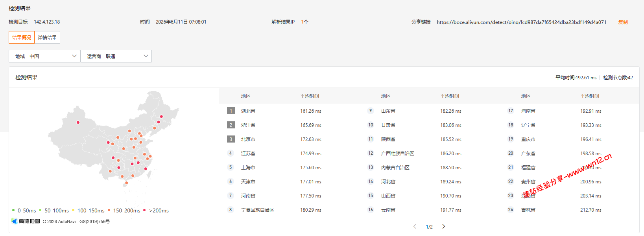Go to previous page arrow in pagination
The image size is (644, 236).
[415, 226]
